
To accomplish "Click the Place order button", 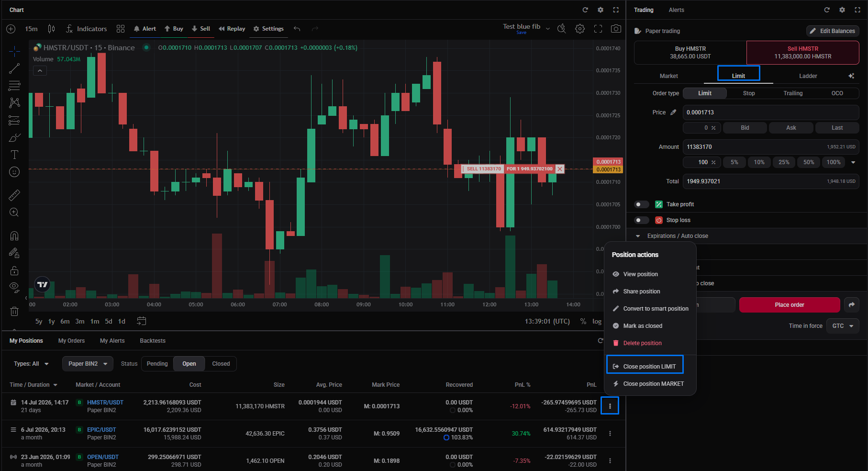I will point(790,305).
